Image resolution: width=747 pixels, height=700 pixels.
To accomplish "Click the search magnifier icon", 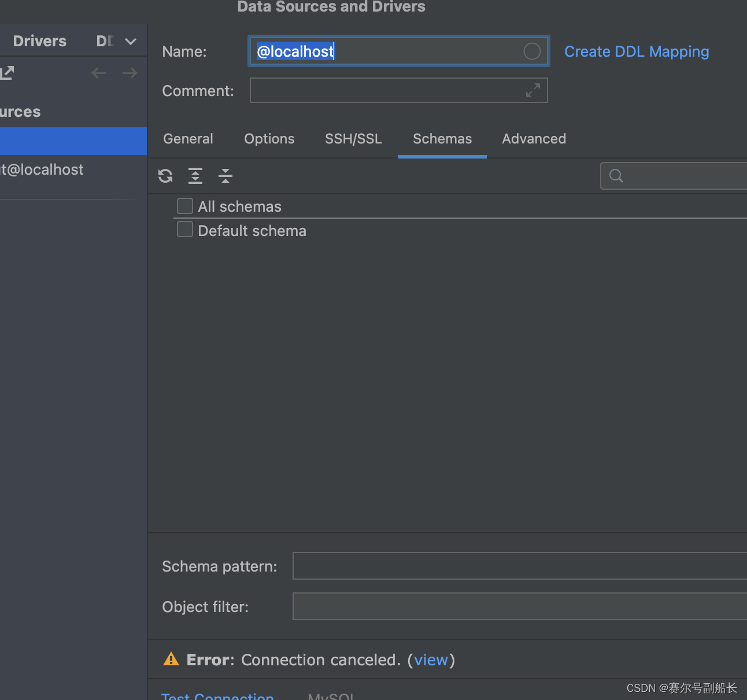I will [616, 176].
